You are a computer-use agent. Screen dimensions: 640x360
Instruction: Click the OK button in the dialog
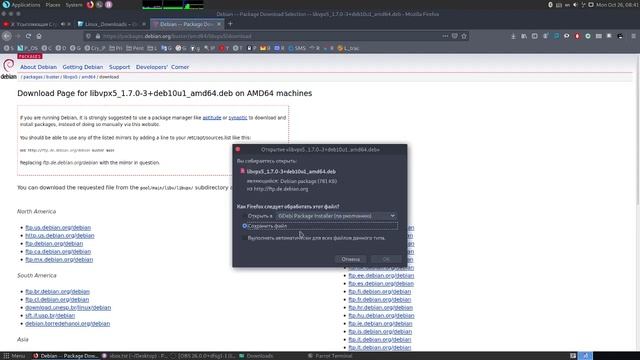click(x=386, y=259)
